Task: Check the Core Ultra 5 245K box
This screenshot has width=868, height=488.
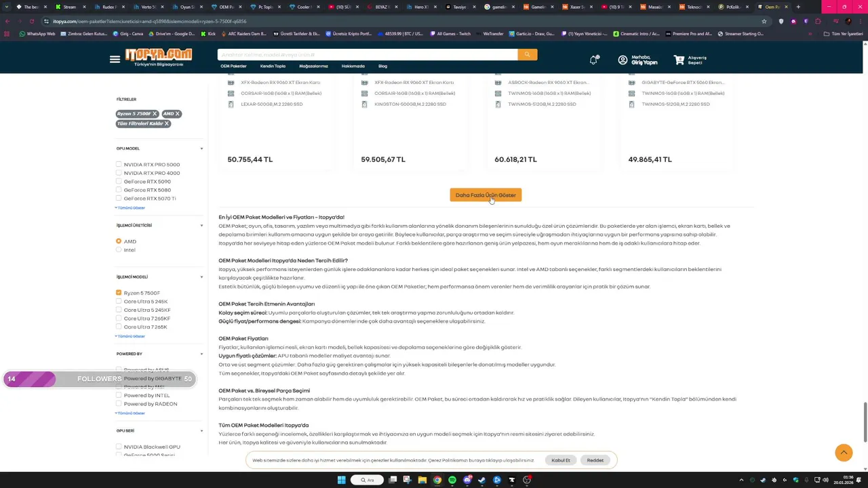Action: [119, 302]
